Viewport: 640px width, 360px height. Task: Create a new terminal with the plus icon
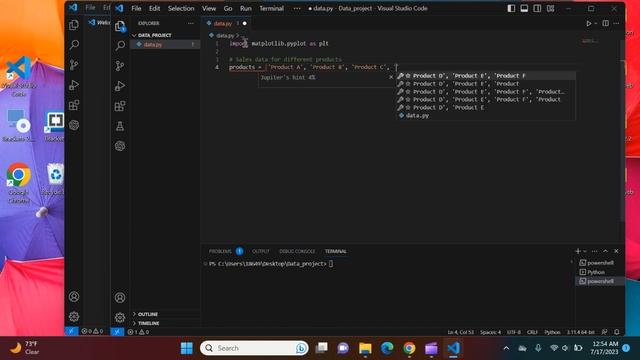578,251
